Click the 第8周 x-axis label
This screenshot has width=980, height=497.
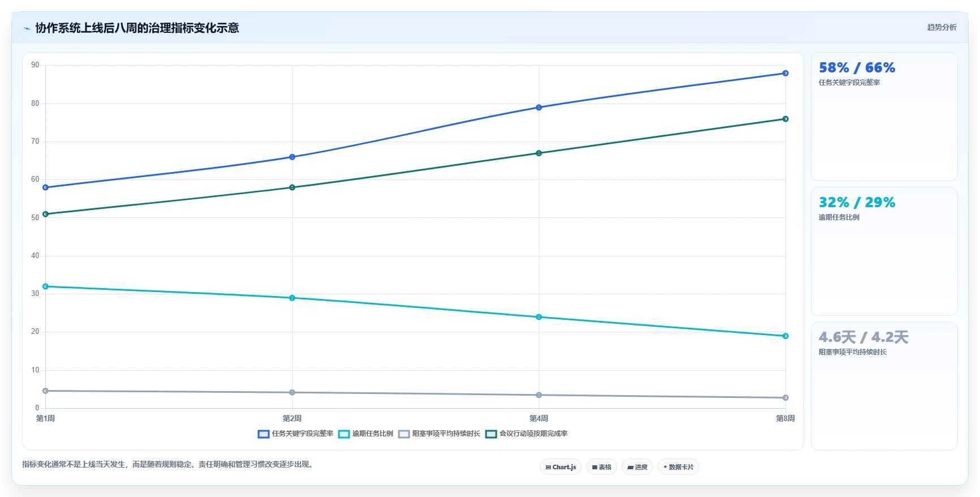pos(785,418)
